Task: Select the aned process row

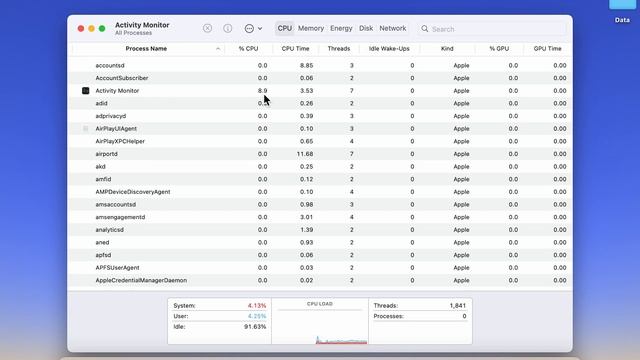Action: (x=320, y=242)
